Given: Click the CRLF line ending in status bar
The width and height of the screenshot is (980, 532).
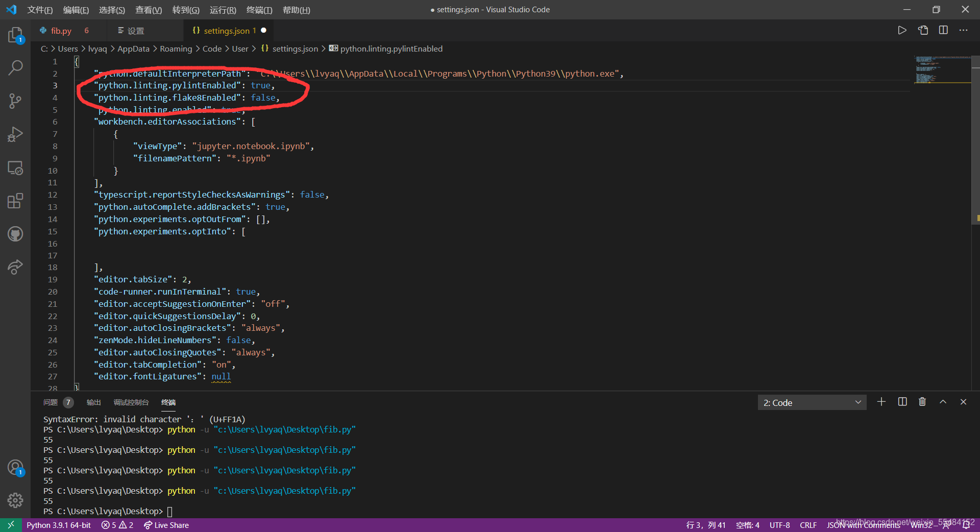Looking at the screenshot, I should [808, 525].
